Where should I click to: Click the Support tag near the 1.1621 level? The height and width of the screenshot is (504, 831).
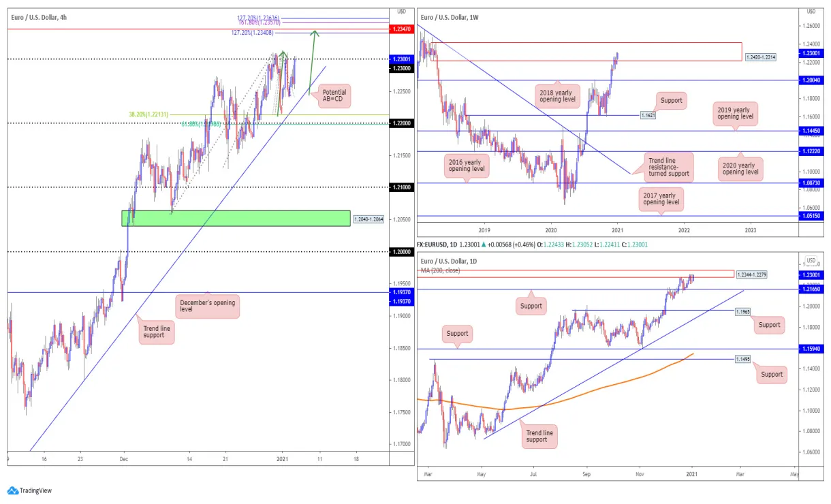[671, 100]
